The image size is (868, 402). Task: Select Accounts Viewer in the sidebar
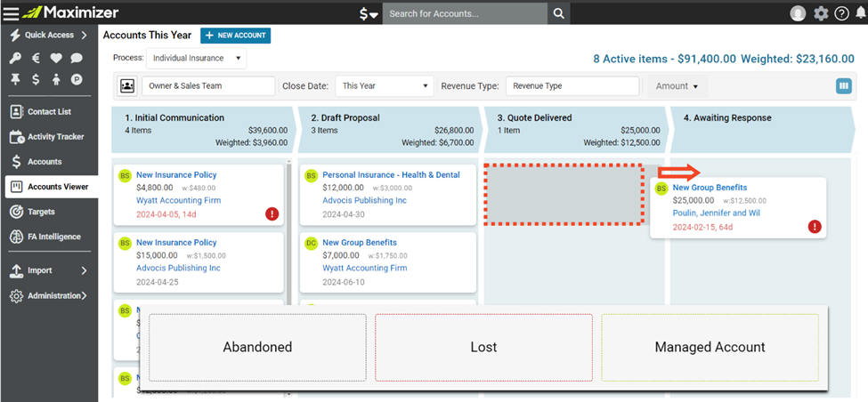51,187
